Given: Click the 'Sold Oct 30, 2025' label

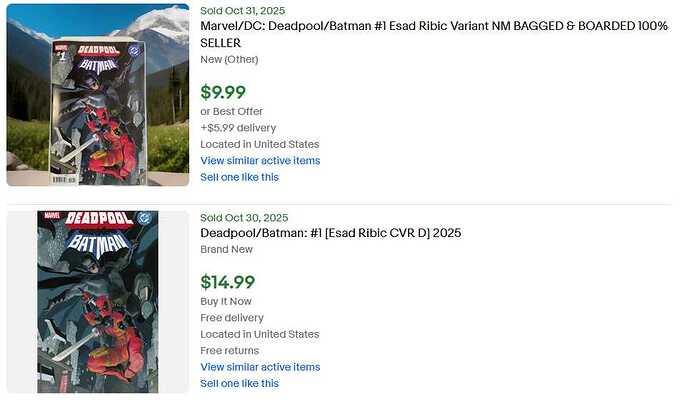Looking at the screenshot, I should pyautogui.click(x=243, y=217).
